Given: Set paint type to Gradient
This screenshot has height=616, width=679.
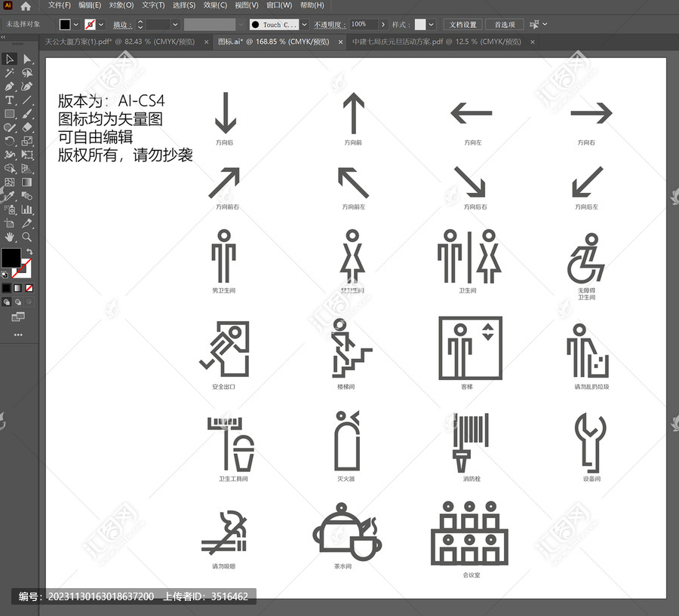Looking at the screenshot, I should [x=18, y=288].
